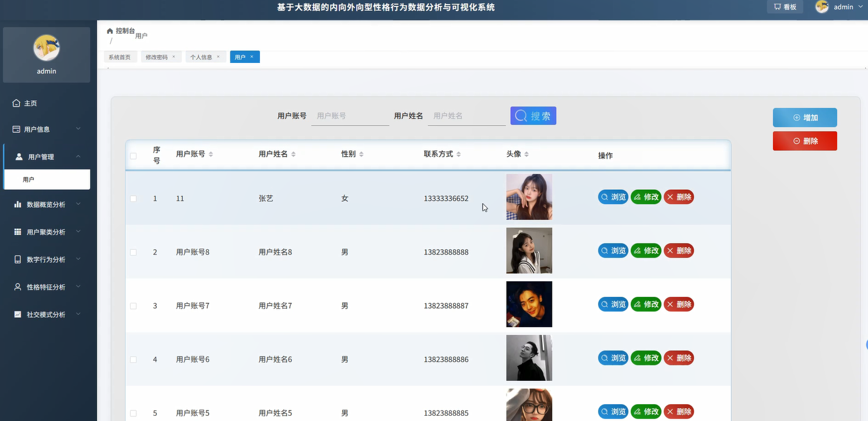Toggle the select-all header checkbox
The image size is (868, 421).
[x=133, y=156]
